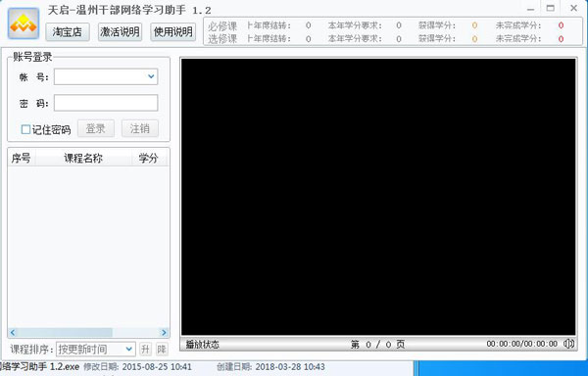Click the 学分 column header
588x376 pixels.
pyautogui.click(x=149, y=159)
